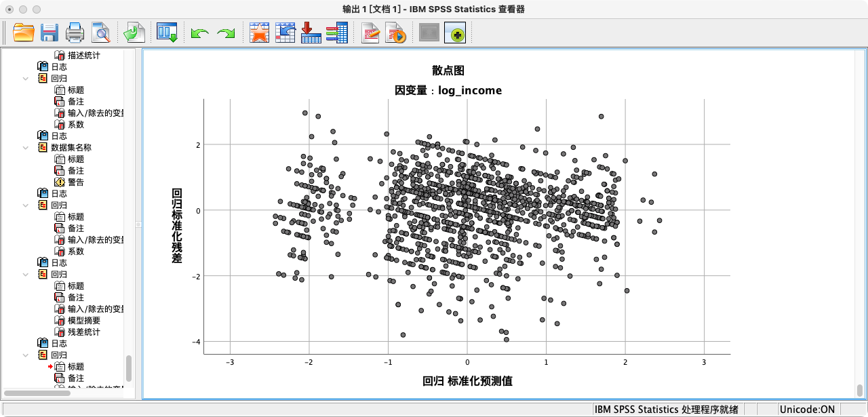Select 标题 item marked with red arrow
Viewport: 868px width, 417px height.
pyautogui.click(x=76, y=366)
